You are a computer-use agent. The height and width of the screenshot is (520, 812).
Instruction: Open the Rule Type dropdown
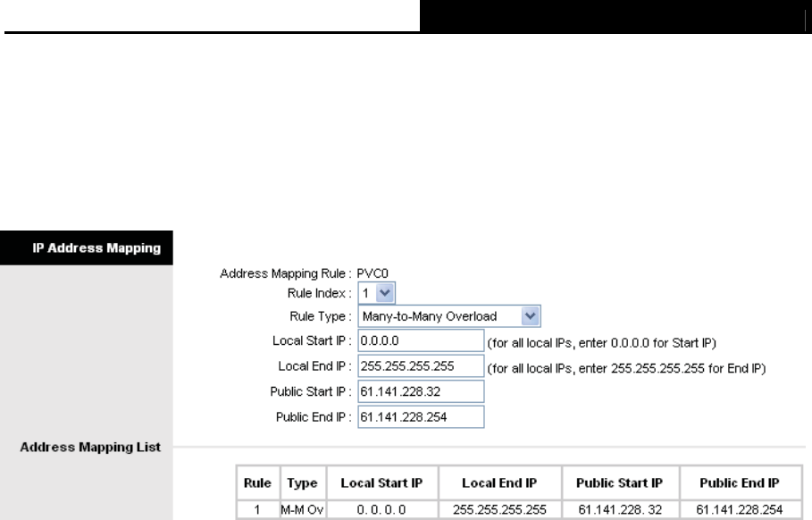[x=449, y=316]
